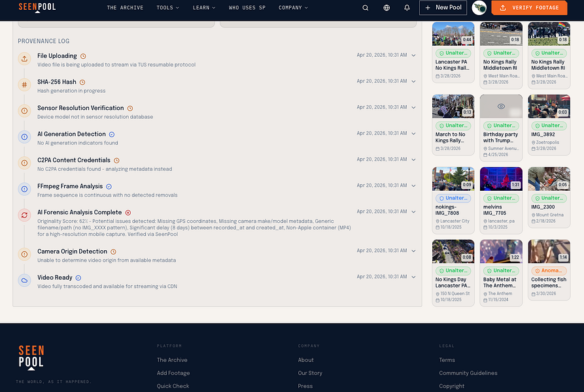
Task: Open footer Copyright link
Action: [x=452, y=386]
